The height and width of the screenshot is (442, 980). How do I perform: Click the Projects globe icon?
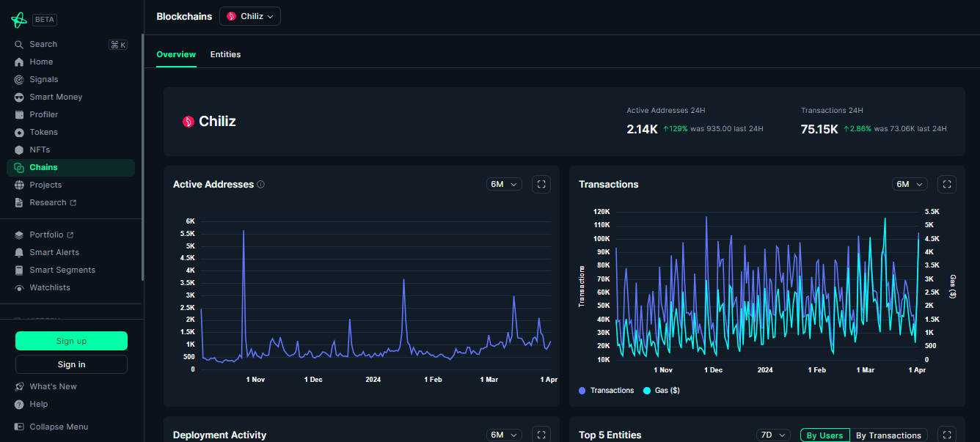tap(19, 185)
